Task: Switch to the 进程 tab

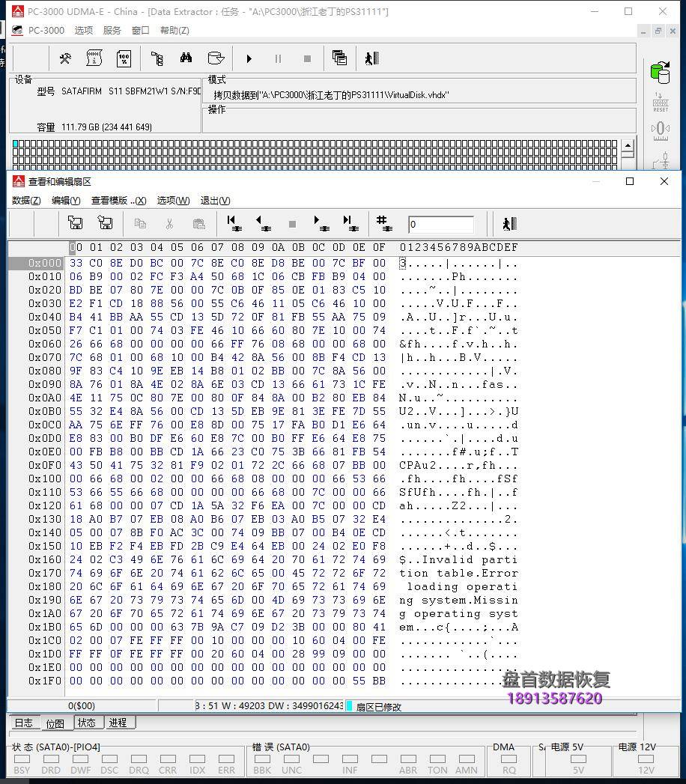Action: 117,723
